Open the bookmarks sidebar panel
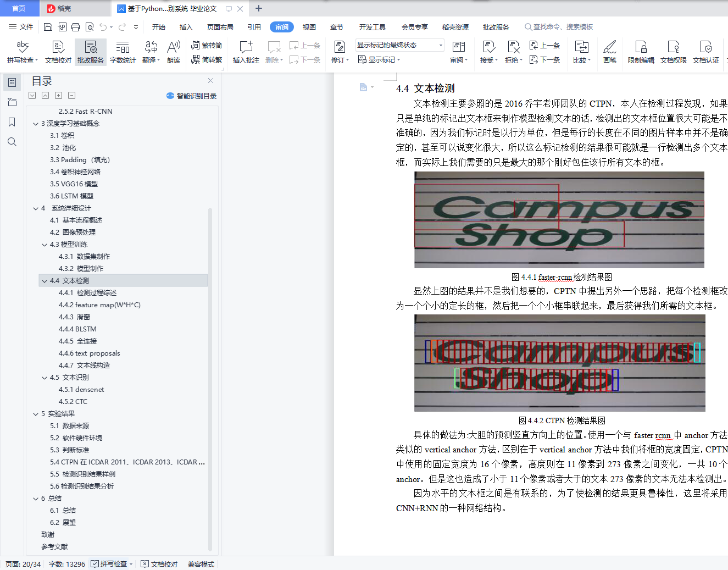The width and height of the screenshot is (728, 570). tap(12, 122)
